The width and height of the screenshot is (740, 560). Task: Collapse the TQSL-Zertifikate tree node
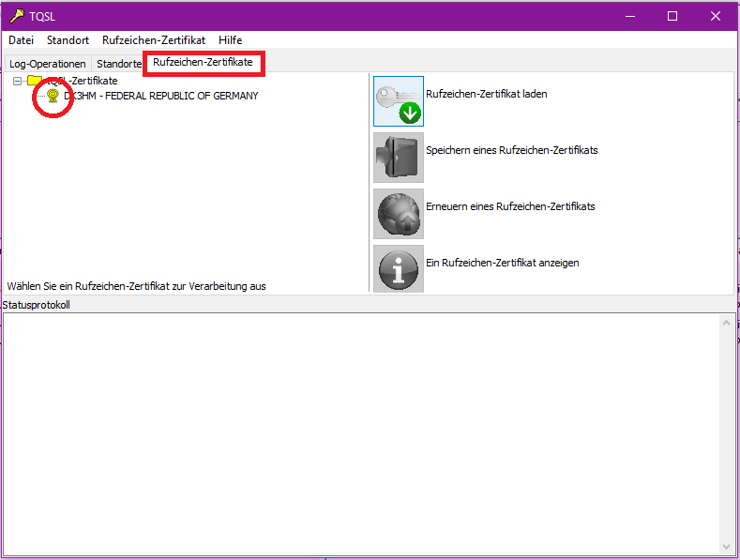[x=17, y=81]
